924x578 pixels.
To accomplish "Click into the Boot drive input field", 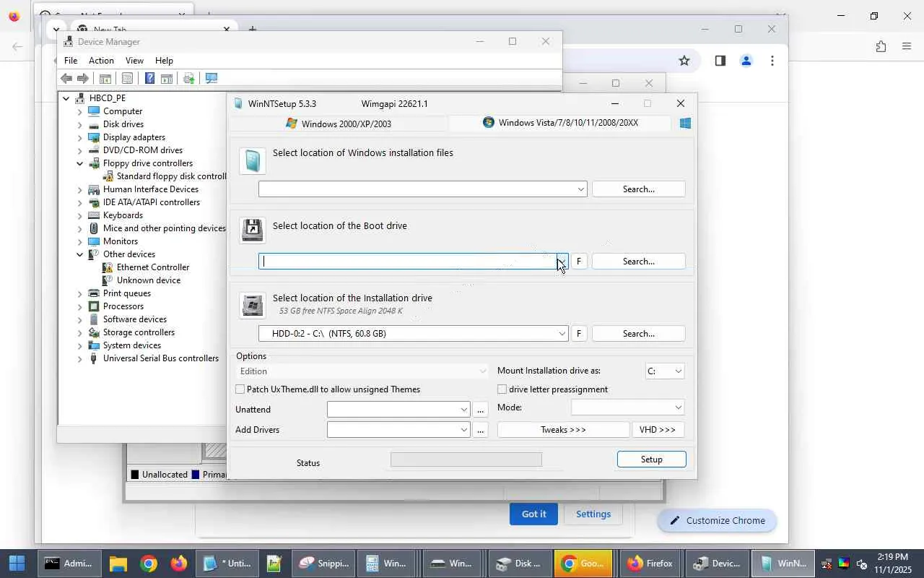I will pos(407,262).
